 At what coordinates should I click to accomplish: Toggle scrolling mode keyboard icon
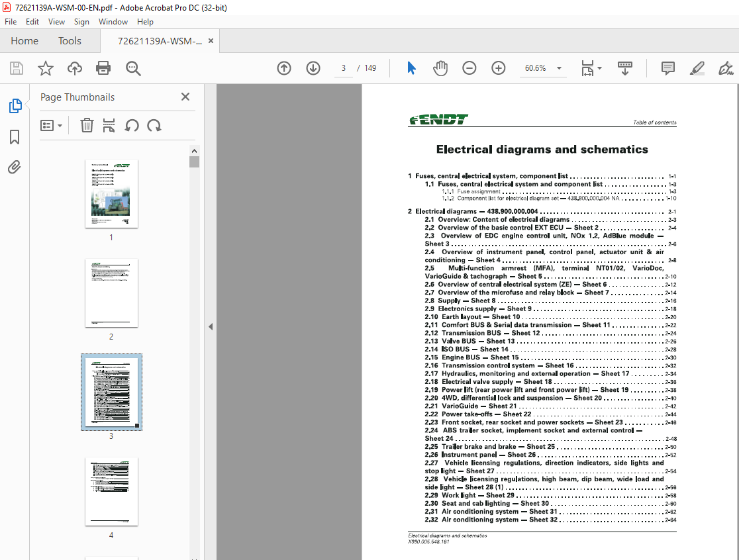pos(625,68)
